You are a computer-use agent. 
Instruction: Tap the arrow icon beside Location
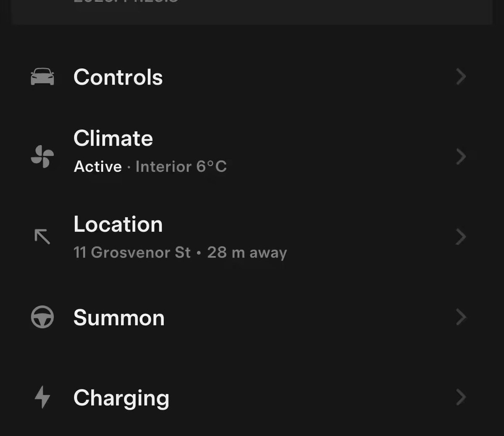(42, 237)
